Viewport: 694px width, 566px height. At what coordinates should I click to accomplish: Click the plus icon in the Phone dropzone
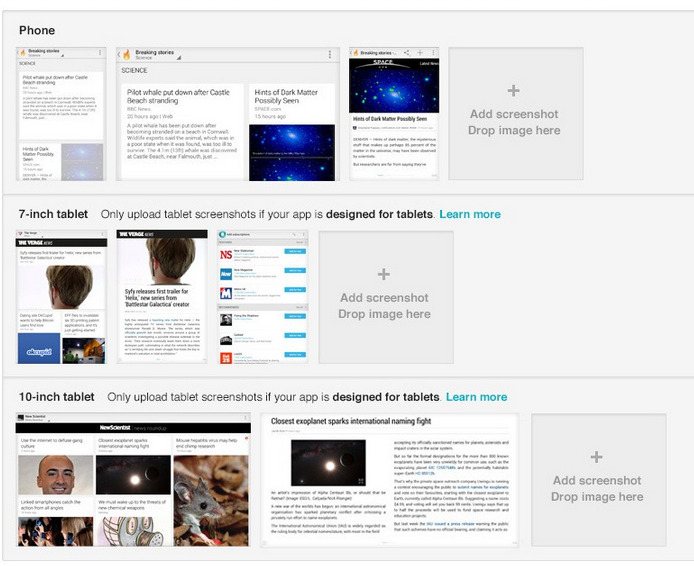tap(514, 91)
